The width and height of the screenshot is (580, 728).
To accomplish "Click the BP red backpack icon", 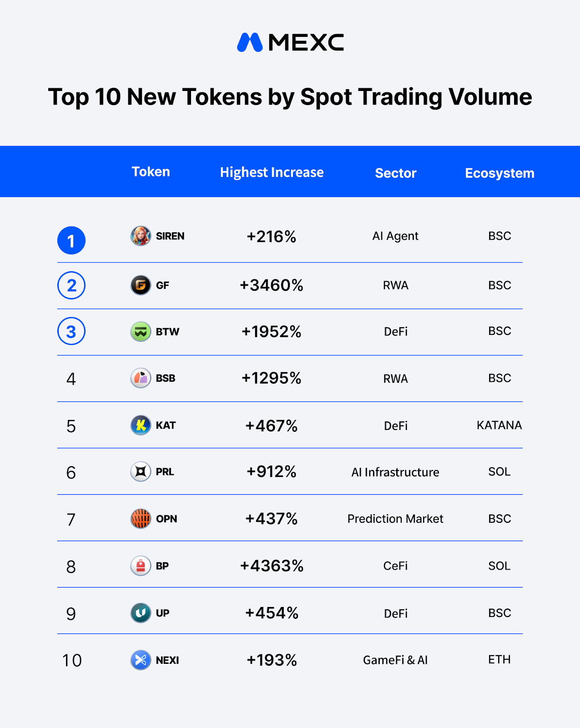I will [141, 566].
